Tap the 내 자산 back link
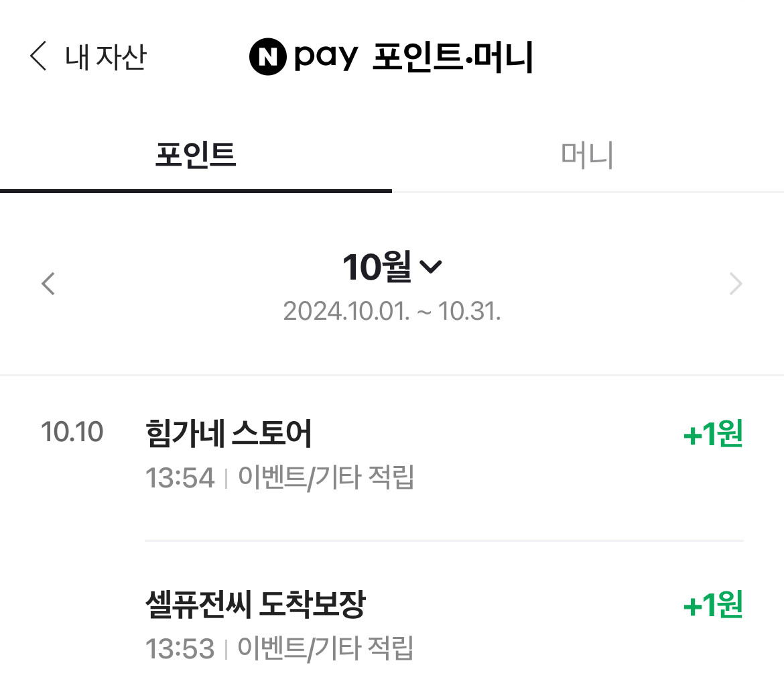 pos(105,57)
